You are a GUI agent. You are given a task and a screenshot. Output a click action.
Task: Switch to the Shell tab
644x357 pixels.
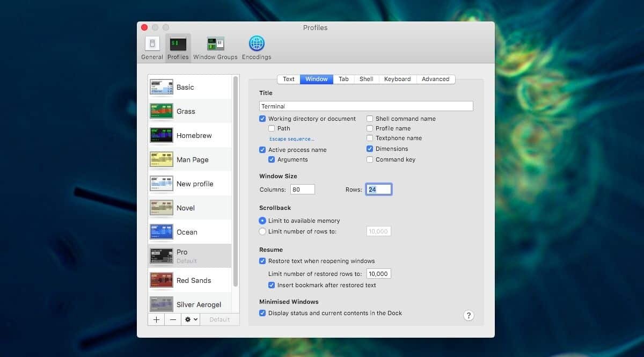tap(365, 79)
